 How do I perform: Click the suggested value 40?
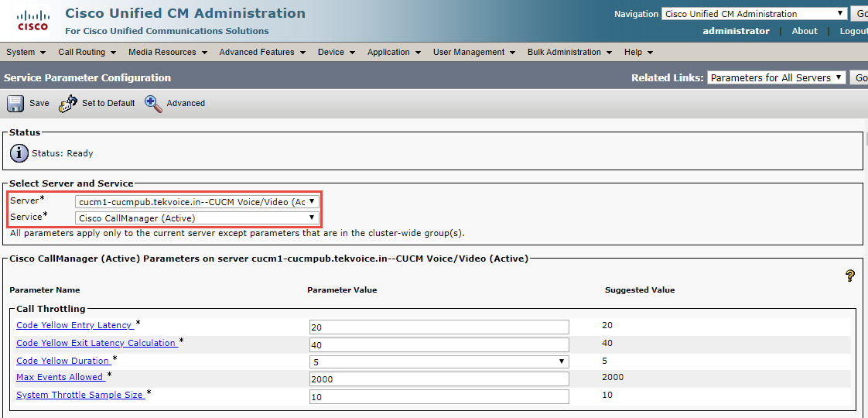[x=607, y=343]
